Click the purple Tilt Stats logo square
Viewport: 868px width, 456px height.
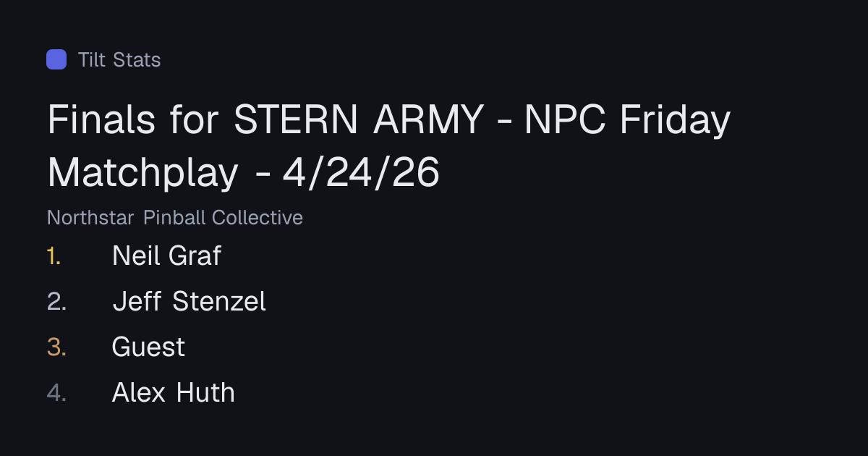pos(56,59)
